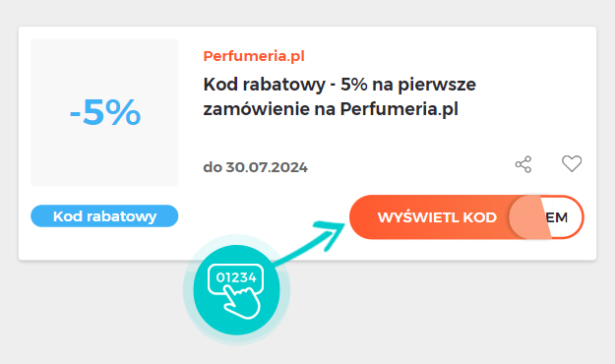Click the expiry date do 30.07.2024
The image size is (615, 364).
tap(255, 167)
